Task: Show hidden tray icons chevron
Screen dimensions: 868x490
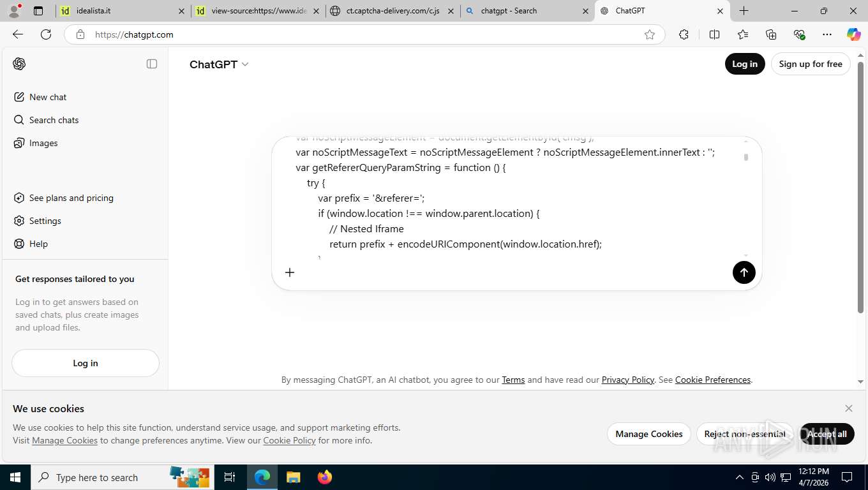Action: [x=740, y=477]
